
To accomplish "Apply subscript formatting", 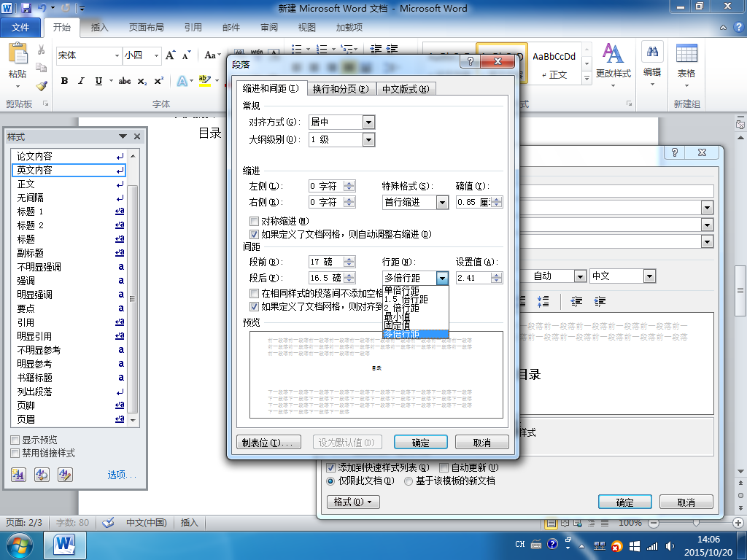I will pos(142,81).
